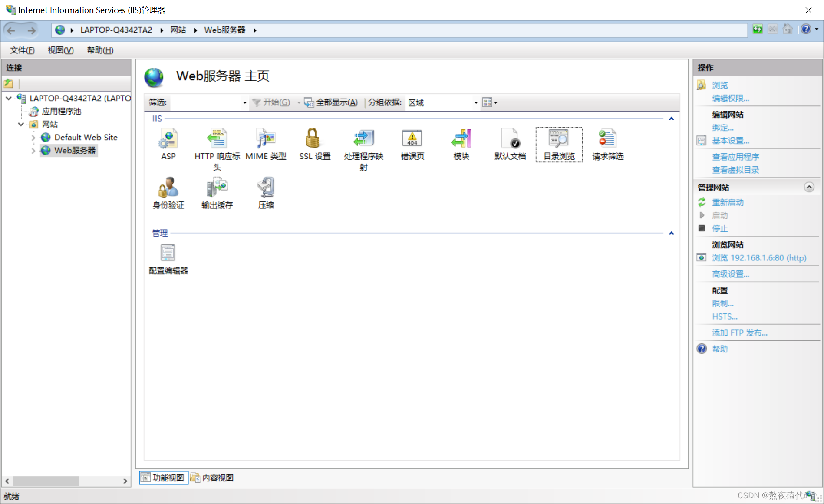Click the create connection icon in 连接 panel
This screenshot has width=824, height=504.
tap(9, 83)
